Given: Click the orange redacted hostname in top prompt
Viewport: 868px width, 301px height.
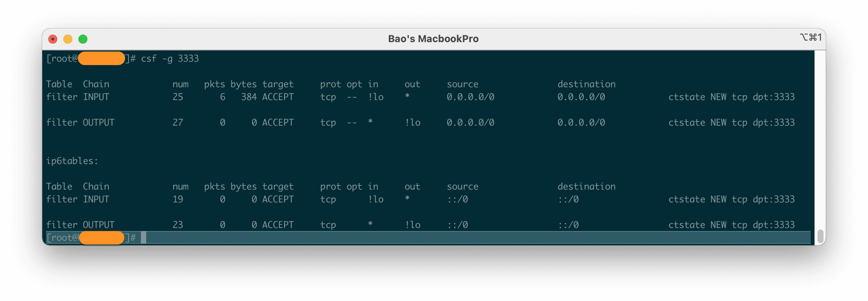Looking at the screenshot, I should pyautogui.click(x=101, y=59).
